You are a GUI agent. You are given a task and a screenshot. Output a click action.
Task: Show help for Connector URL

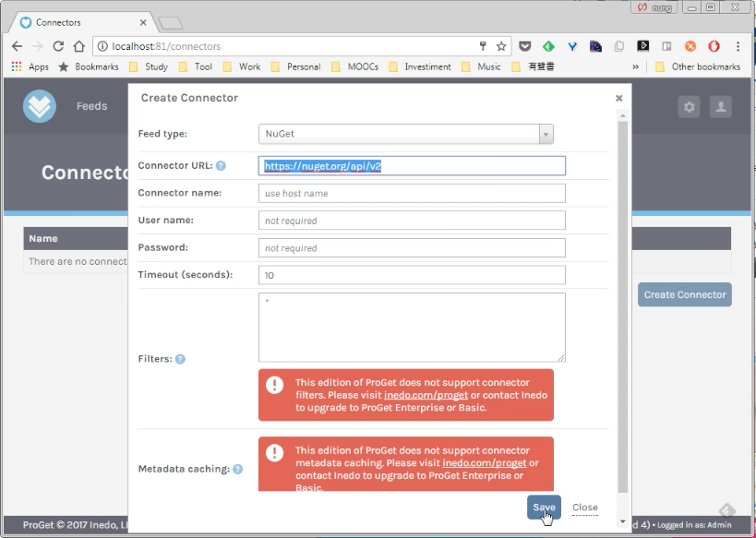coord(221,166)
